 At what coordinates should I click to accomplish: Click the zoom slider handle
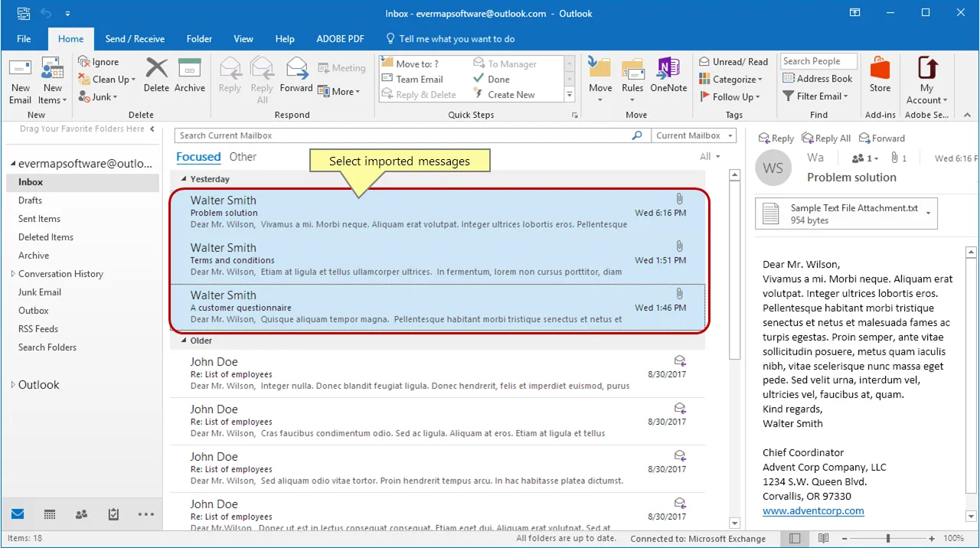coord(888,539)
